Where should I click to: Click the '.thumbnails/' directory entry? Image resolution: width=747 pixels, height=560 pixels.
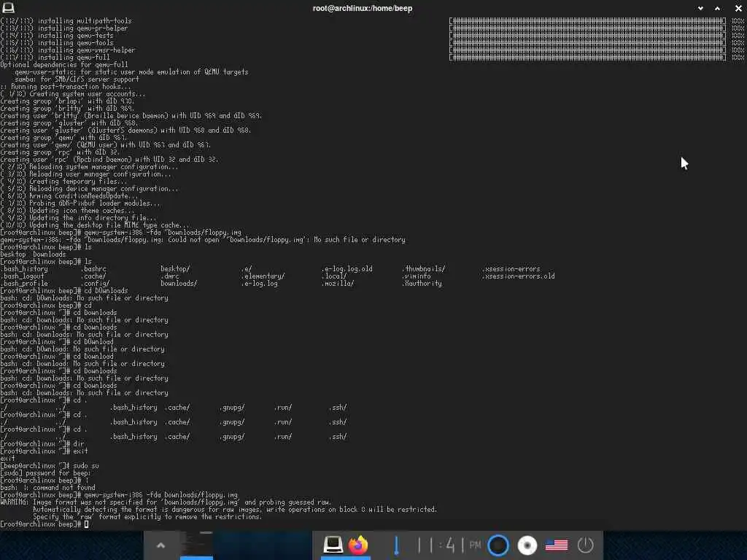point(424,269)
